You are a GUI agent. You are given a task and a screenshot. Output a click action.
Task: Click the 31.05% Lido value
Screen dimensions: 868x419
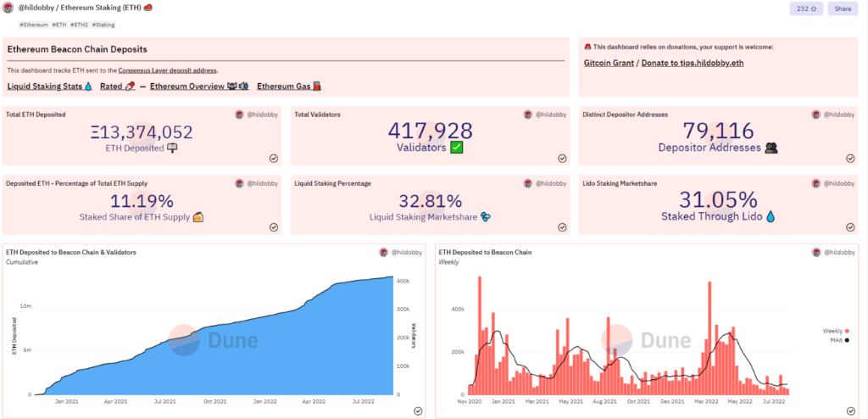[x=718, y=199]
